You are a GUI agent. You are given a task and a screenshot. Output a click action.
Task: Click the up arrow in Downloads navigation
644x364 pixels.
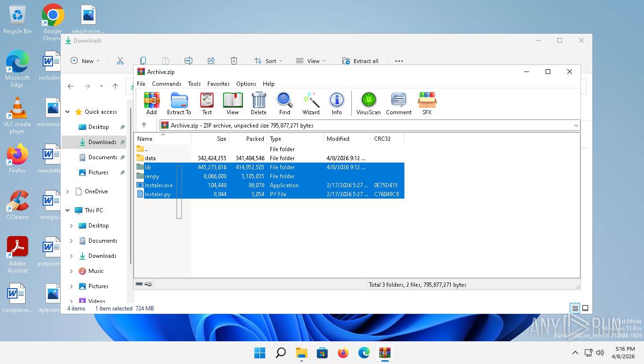coord(115,86)
